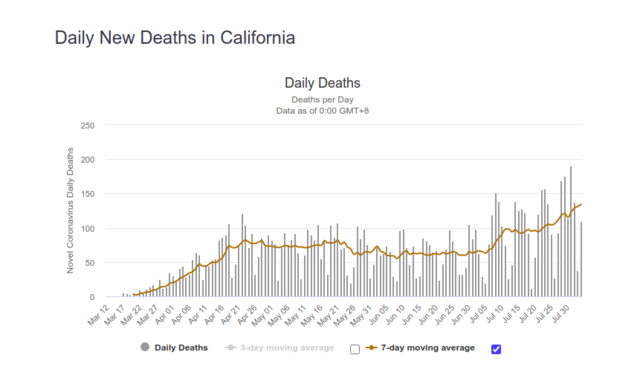
Task: Toggle the Daily Deaths legend label
Action: tap(181, 348)
